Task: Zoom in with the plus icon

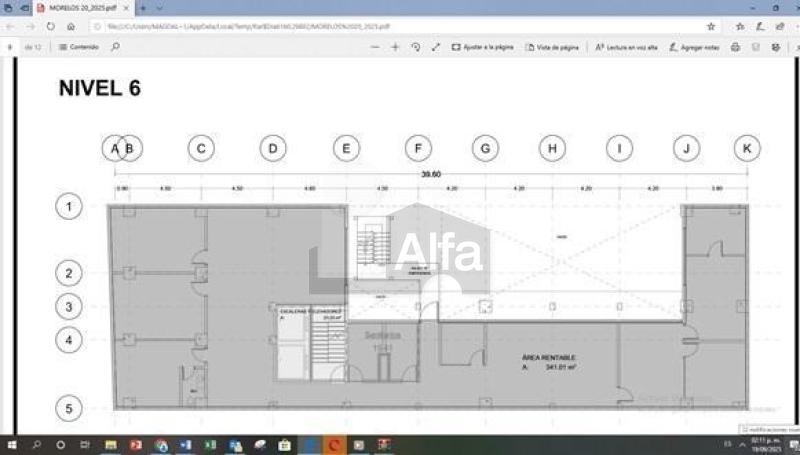Action: coord(395,47)
